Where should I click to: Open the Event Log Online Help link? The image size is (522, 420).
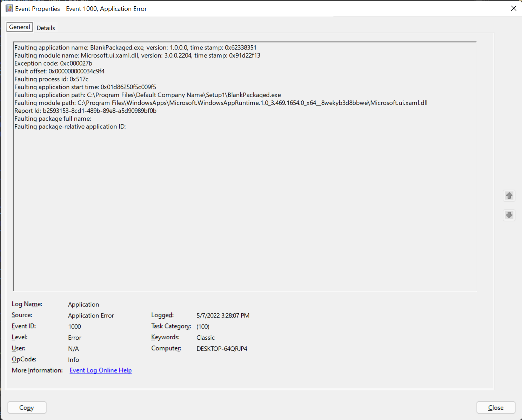(100, 370)
